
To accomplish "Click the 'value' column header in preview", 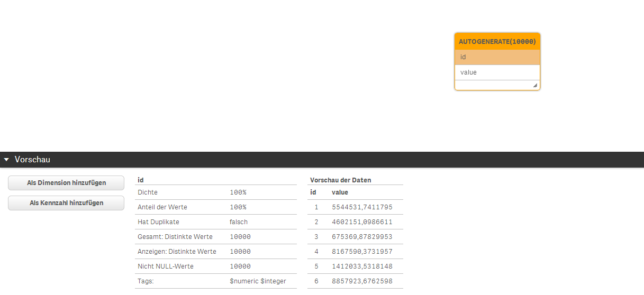I will [340, 192].
